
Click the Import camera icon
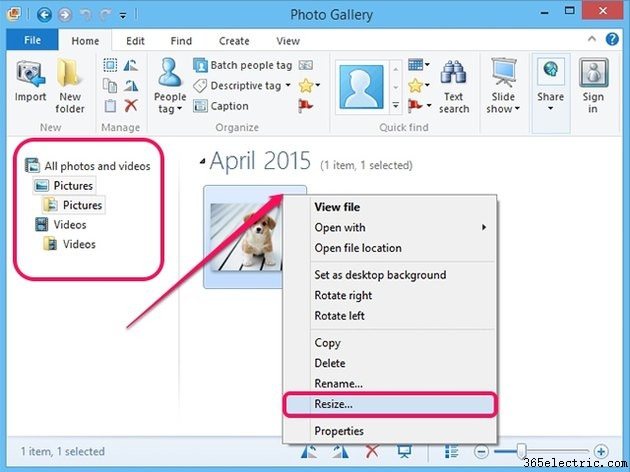click(x=31, y=74)
